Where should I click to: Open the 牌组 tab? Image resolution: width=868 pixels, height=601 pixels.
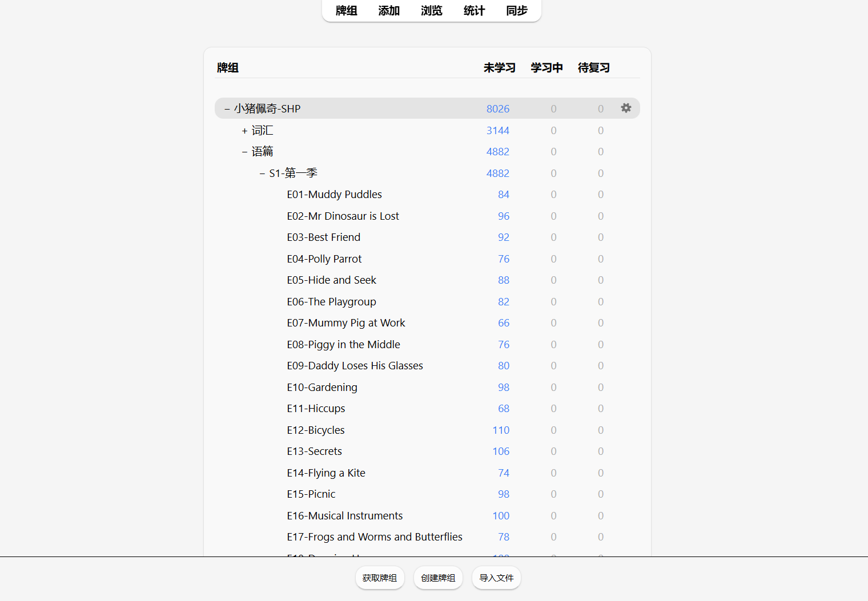point(346,11)
